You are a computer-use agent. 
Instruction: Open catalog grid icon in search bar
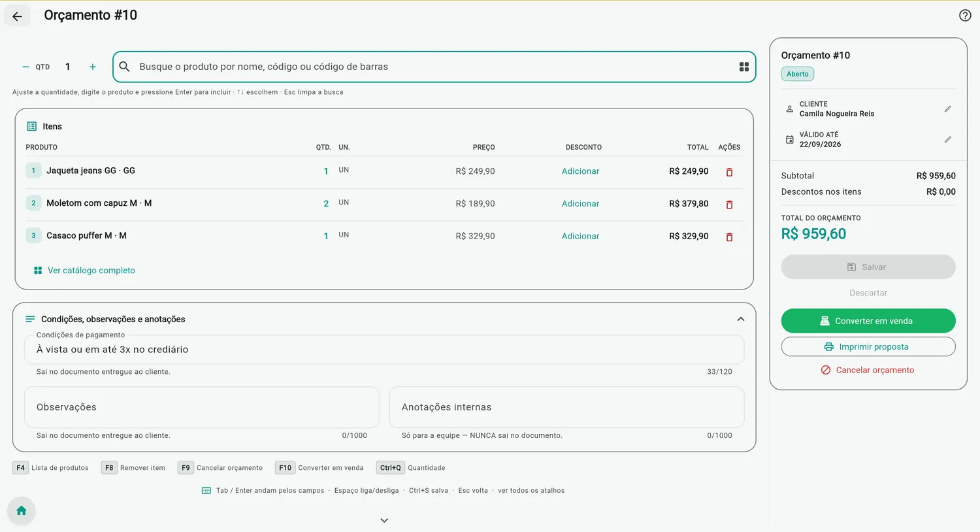click(743, 67)
